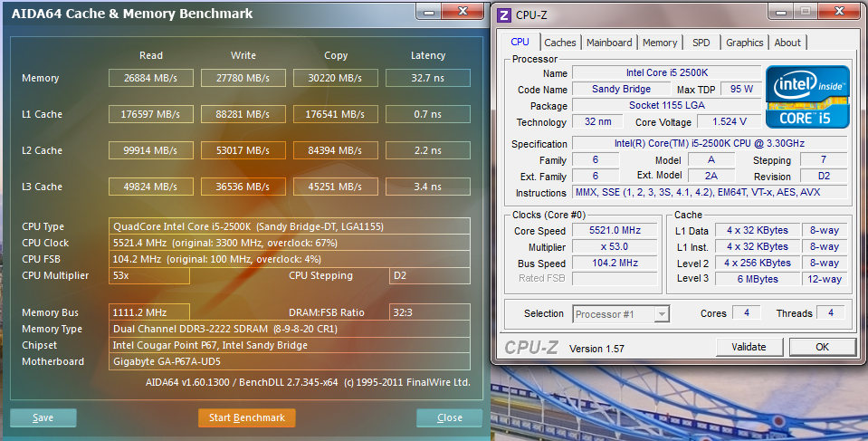Click the Memory Read value 26884 MB/s
The image size is (868, 441).
pos(151,78)
